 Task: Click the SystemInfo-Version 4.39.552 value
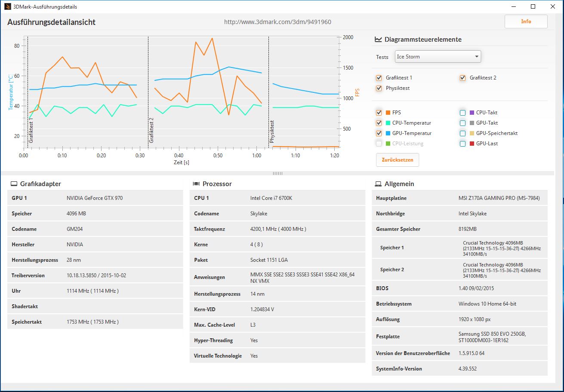tap(468, 369)
